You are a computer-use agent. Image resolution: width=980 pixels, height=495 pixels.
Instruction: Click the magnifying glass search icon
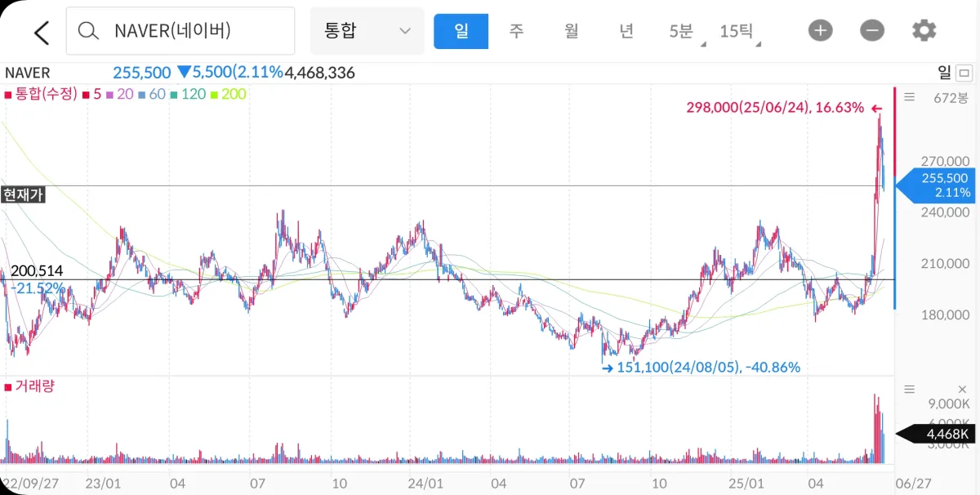87,30
